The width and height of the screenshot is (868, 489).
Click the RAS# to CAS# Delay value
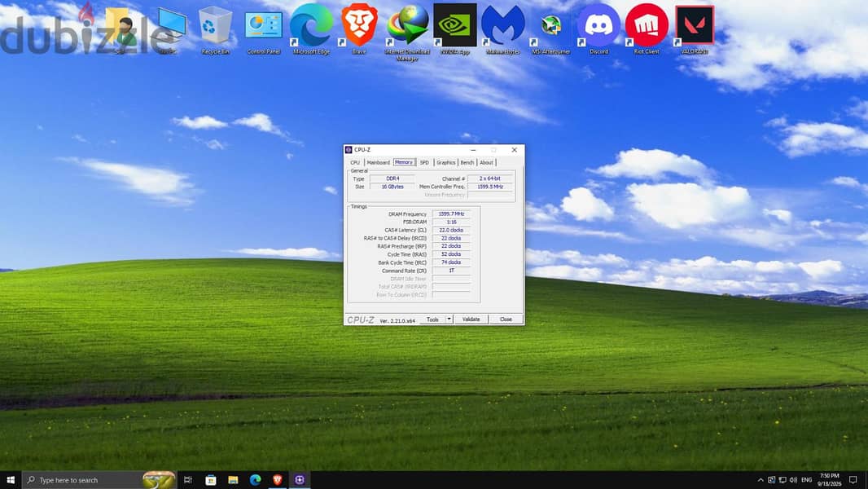(x=451, y=238)
